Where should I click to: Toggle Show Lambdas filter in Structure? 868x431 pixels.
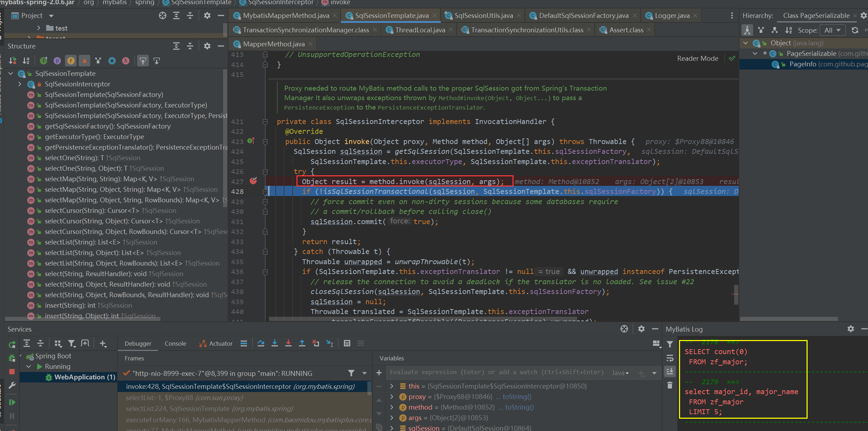click(125, 61)
